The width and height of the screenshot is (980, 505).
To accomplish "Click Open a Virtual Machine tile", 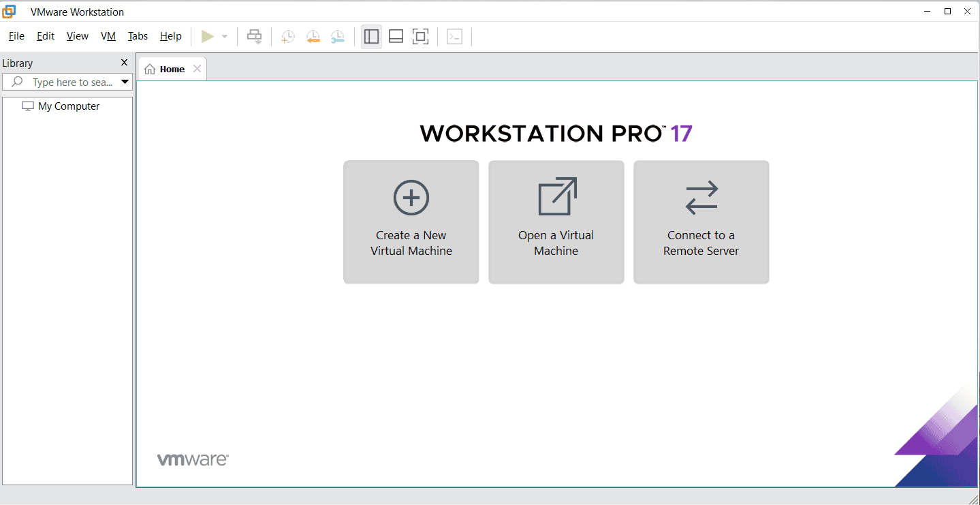I will 556,221.
